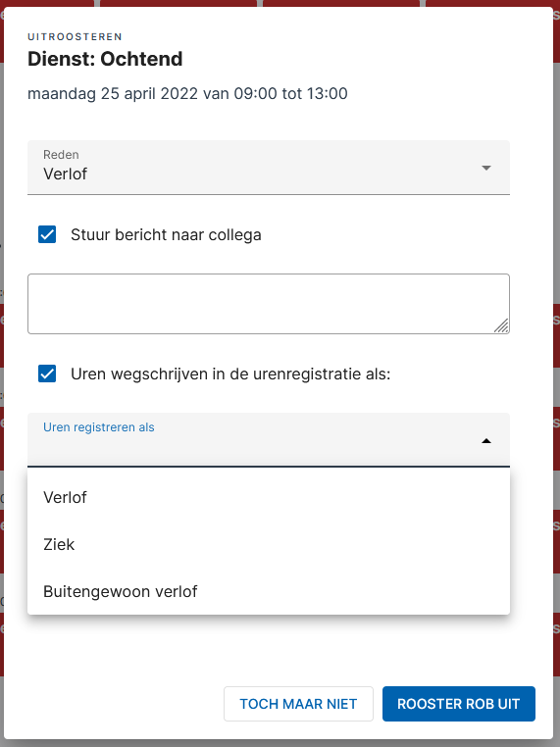The height and width of the screenshot is (747, 560).
Task: Click the checkmark next to Stuur bericht
Action: (x=47, y=234)
